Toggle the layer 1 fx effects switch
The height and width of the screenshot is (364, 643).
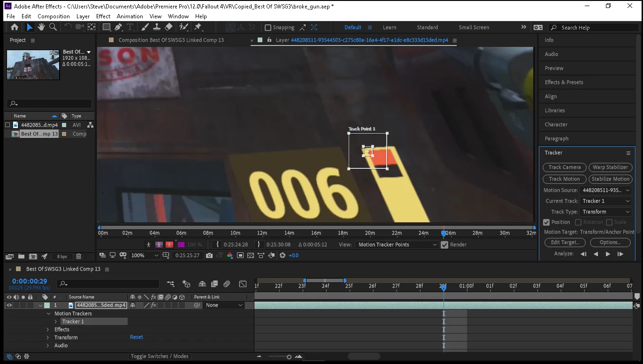point(153,305)
